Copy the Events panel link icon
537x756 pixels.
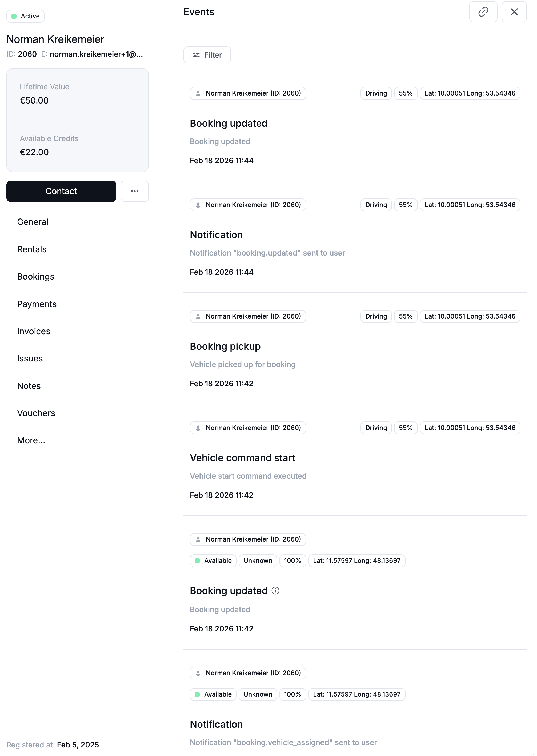click(483, 12)
